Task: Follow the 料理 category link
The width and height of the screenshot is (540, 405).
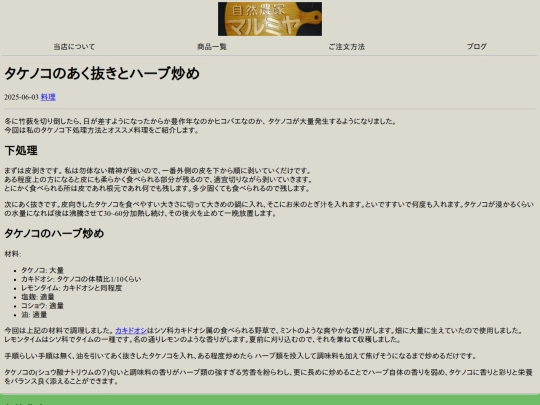Action: 48,97
